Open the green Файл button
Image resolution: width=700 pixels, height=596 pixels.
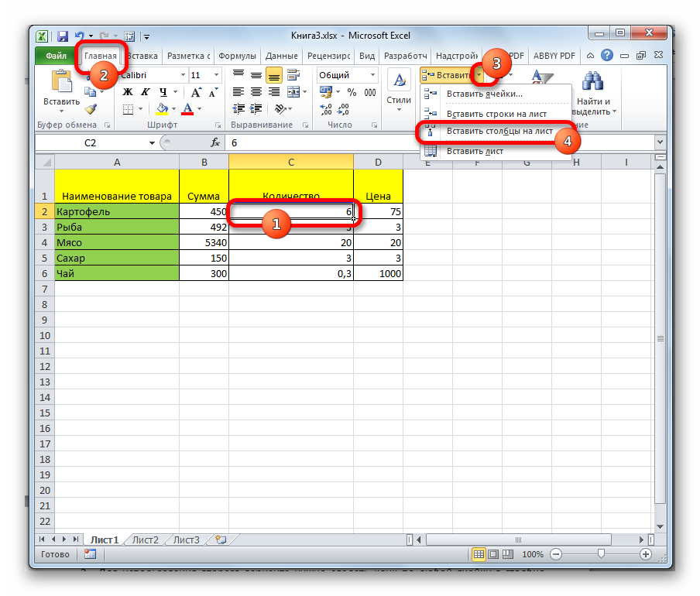click(56, 56)
